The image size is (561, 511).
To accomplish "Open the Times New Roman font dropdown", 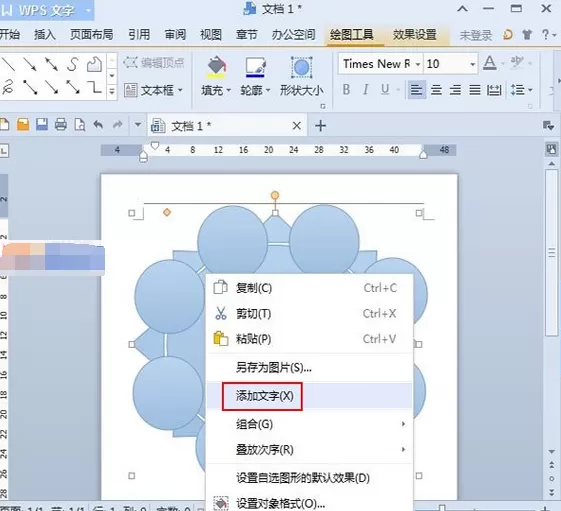I will point(418,64).
